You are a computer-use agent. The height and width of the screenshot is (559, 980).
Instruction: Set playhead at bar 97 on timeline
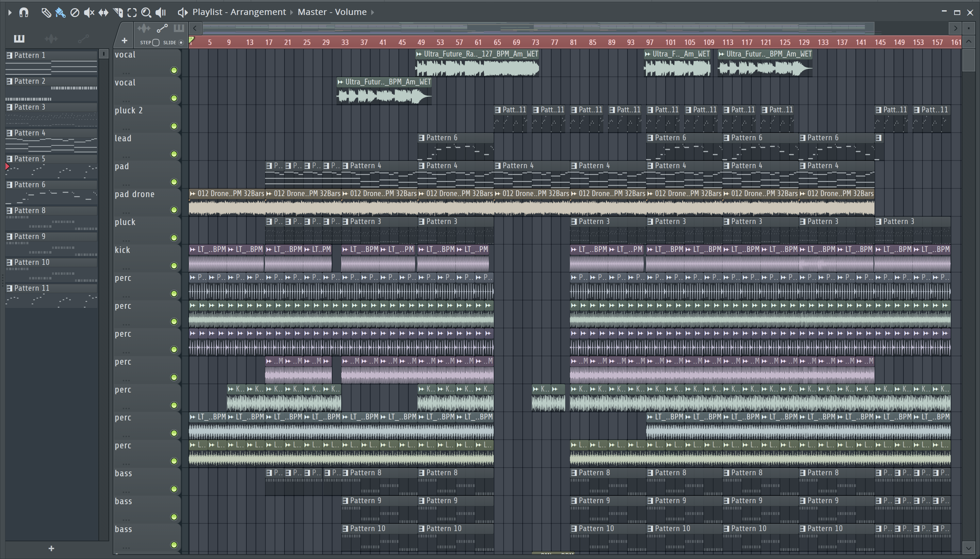(x=650, y=43)
